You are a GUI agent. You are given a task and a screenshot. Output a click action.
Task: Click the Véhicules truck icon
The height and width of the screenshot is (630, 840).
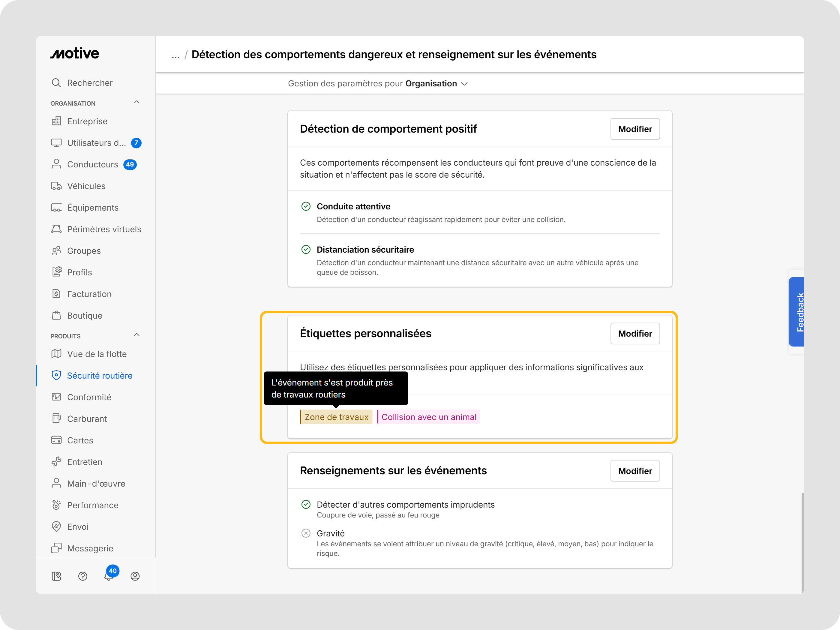[56, 186]
